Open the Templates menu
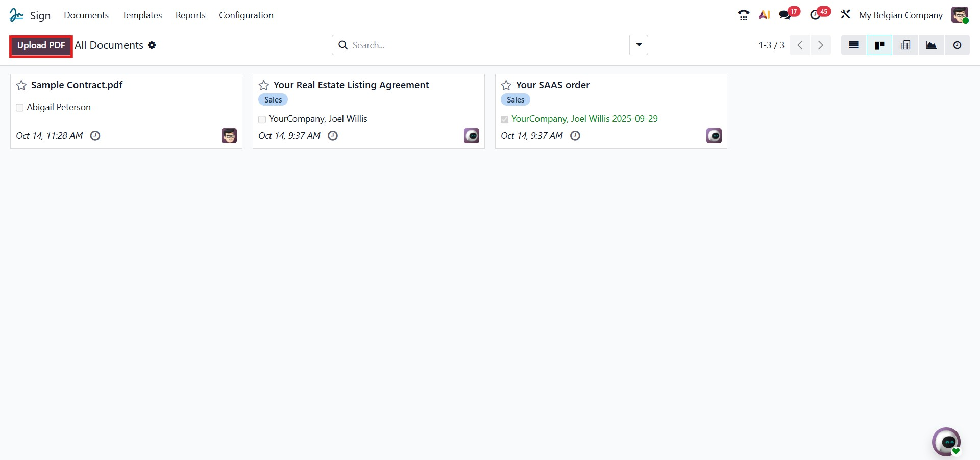This screenshot has width=980, height=460. [142, 15]
